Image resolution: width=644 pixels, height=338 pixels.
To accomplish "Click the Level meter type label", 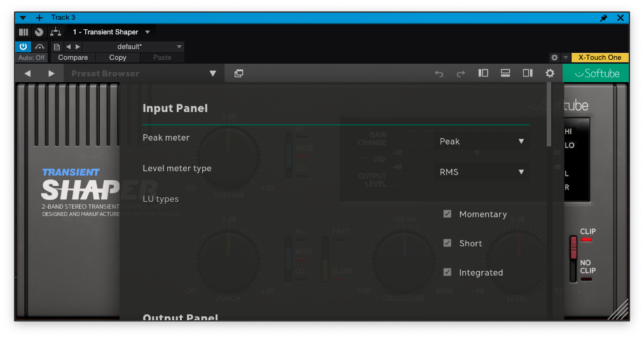I will click(x=177, y=168).
